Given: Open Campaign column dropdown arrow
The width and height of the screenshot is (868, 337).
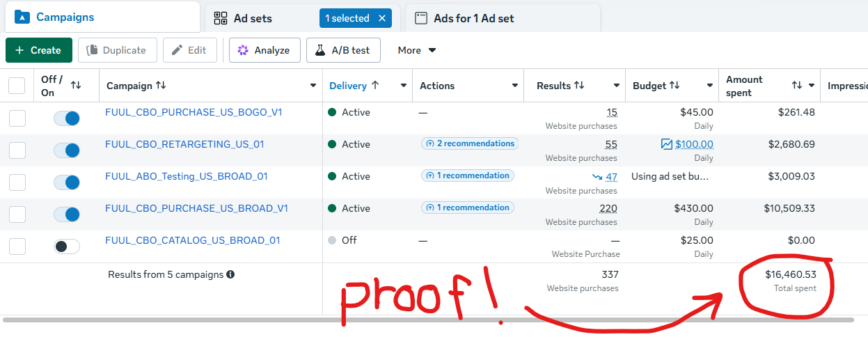Looking at the screenshot, I should [x=313, y=86].
